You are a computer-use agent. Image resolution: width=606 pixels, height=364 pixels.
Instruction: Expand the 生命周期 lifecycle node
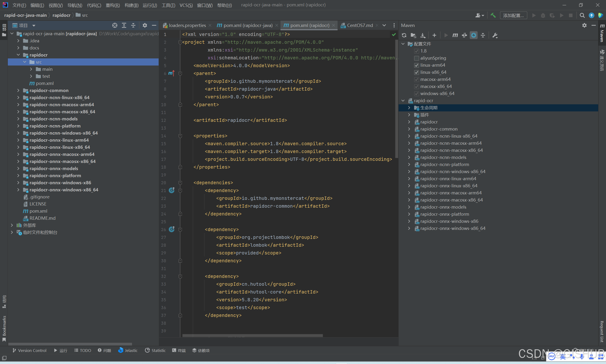click(x=409, y=108)
